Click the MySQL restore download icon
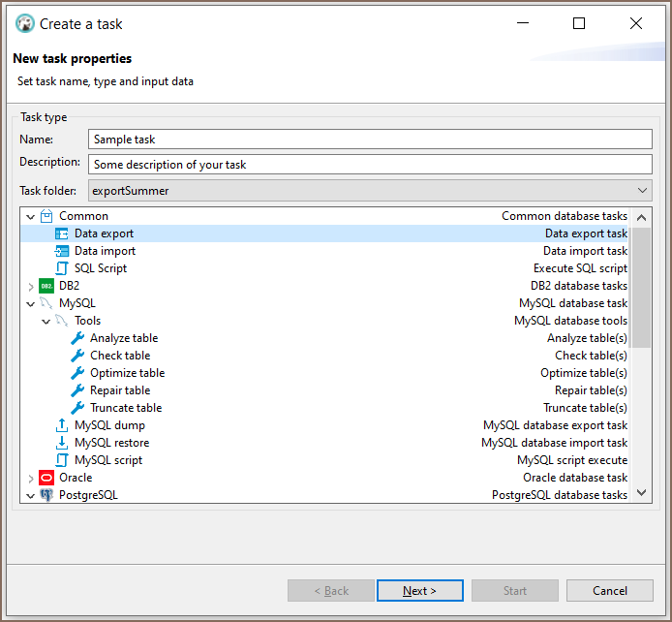 [62, 443]
